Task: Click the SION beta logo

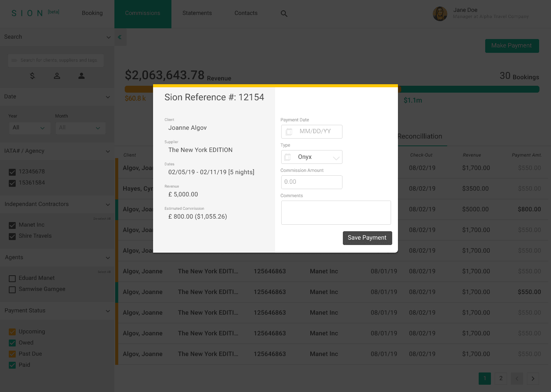Action: [35, 13]
